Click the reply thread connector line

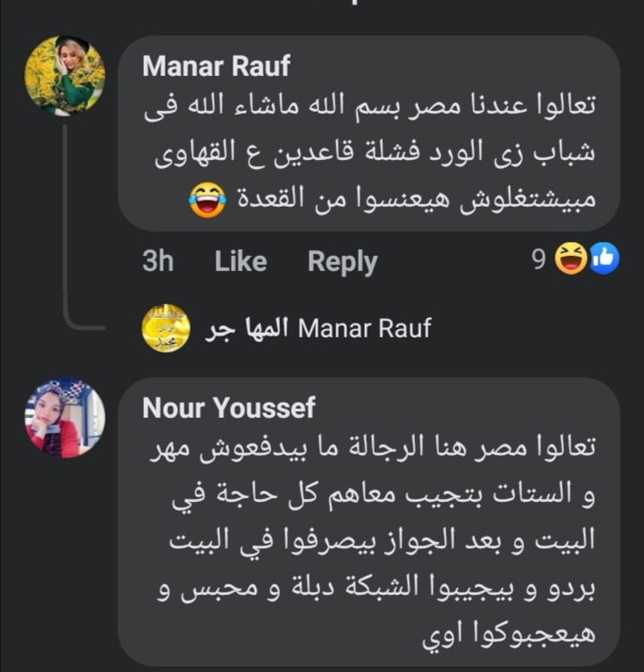pyautogui.click(x=64, y=224)
